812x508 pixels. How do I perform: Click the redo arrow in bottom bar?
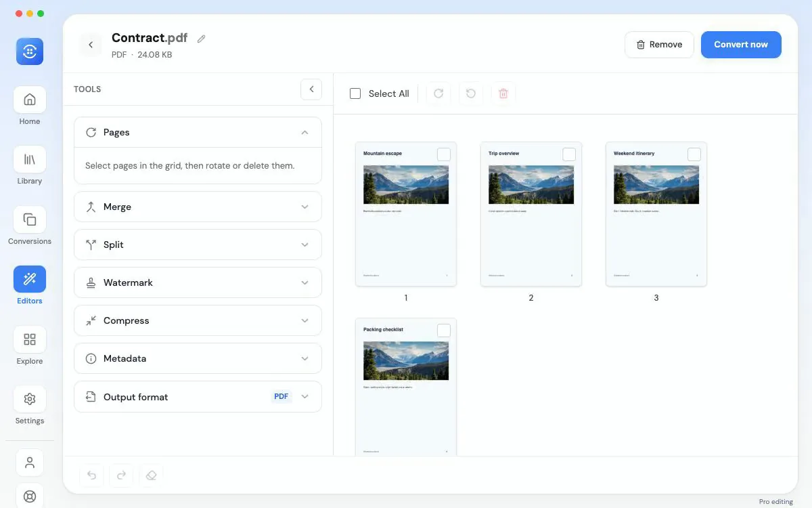(122, 475)
